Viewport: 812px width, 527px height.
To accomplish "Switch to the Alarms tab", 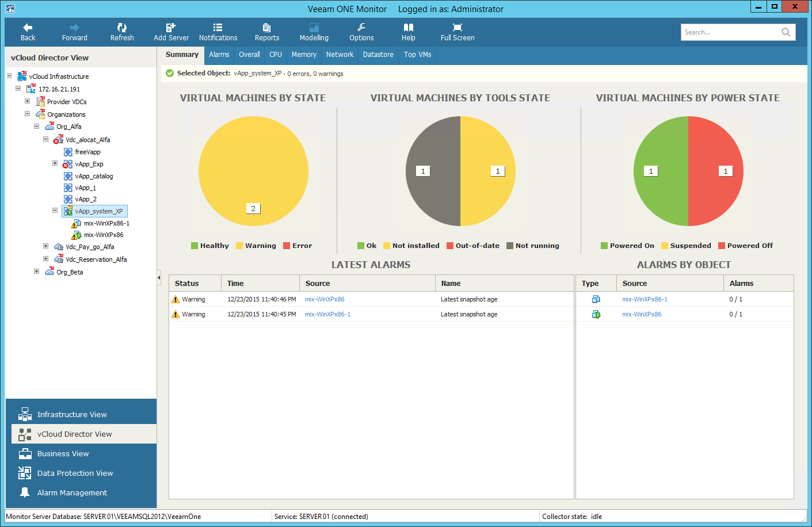I will point(219,55).
